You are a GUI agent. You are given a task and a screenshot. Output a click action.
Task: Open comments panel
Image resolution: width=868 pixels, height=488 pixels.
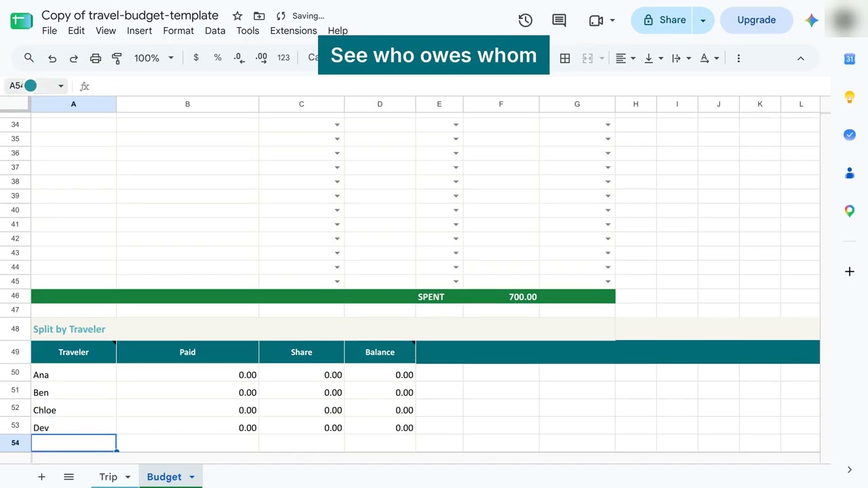[559, 20]
